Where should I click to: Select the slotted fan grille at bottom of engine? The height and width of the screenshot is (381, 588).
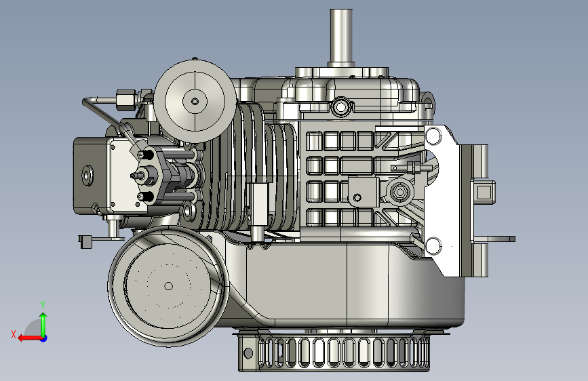click(x=334, y=351)
